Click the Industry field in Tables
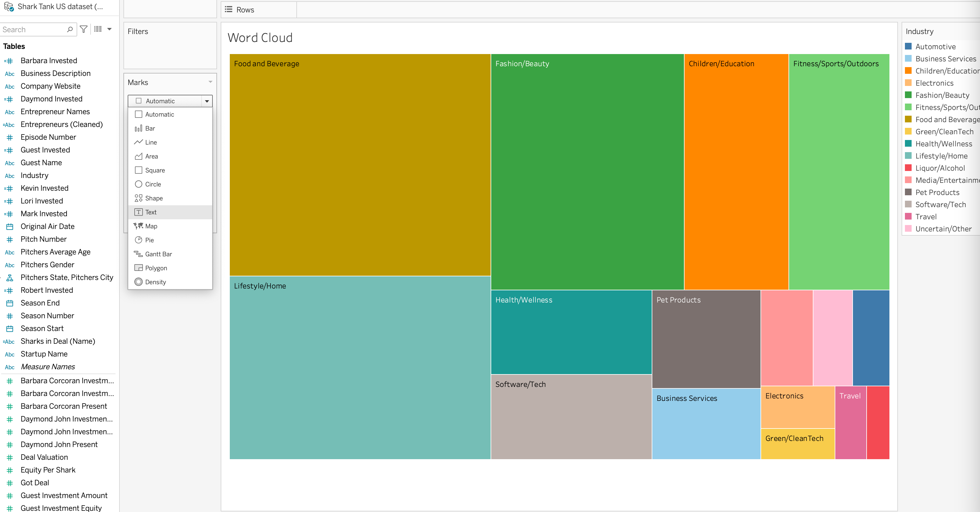 pyautogui.click(x=35, y=176)
